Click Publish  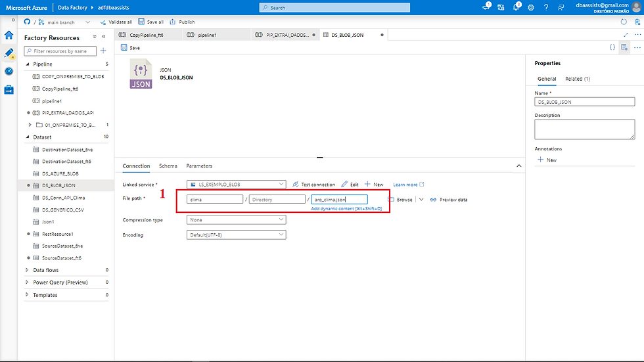pyautogui.click(x=183, y=22)
